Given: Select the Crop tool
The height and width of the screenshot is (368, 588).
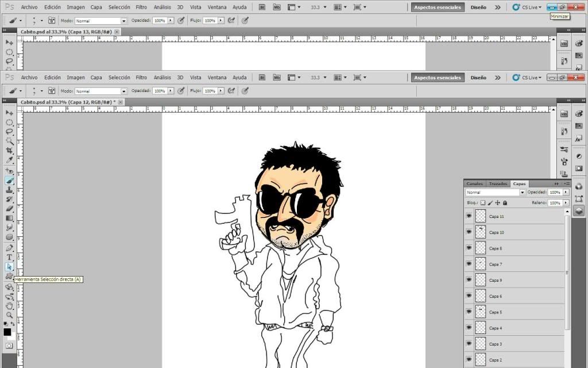Looking at the screenshot, I should click(9, 150).
